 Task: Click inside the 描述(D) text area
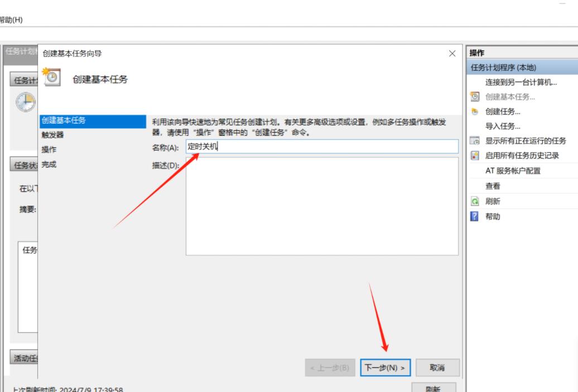[x=322, y=206]
